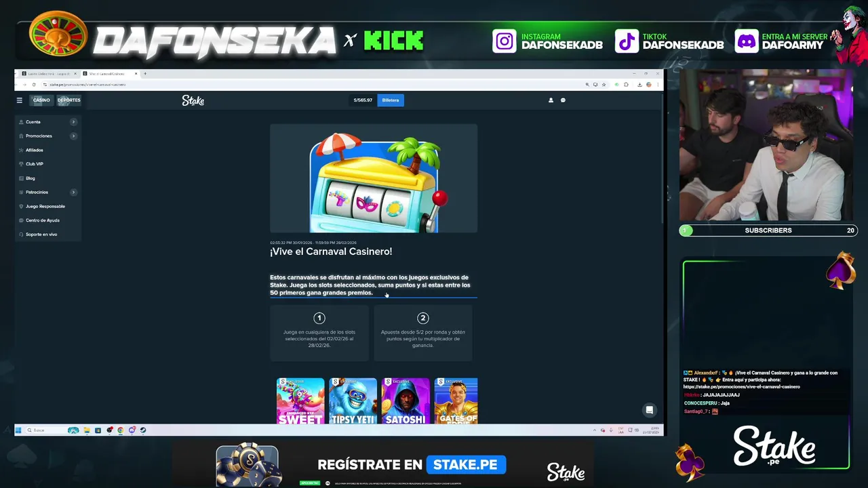Open the Chrome three-dot menu
This screenshot has width=868, height=488.
tap(658, 85)
